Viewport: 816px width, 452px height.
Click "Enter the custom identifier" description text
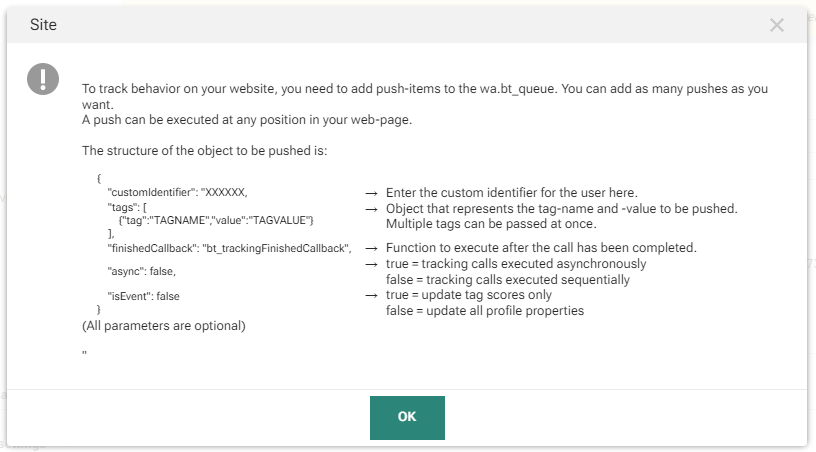(x=511, y=193)
